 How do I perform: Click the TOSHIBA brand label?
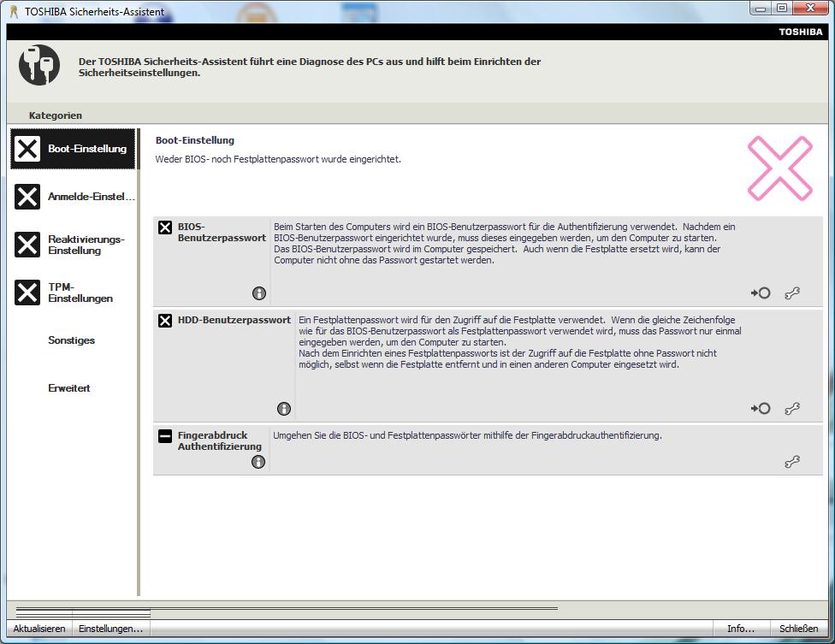801,32
